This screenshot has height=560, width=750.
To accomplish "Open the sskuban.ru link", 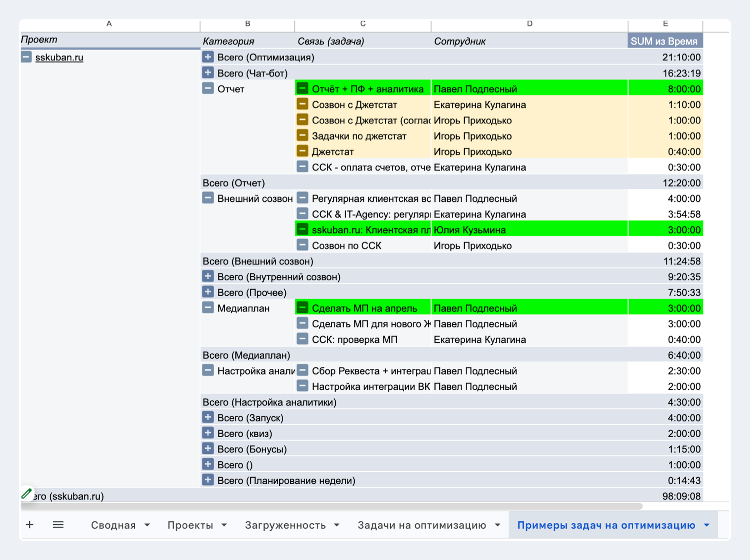I will [x=59, y=57].
